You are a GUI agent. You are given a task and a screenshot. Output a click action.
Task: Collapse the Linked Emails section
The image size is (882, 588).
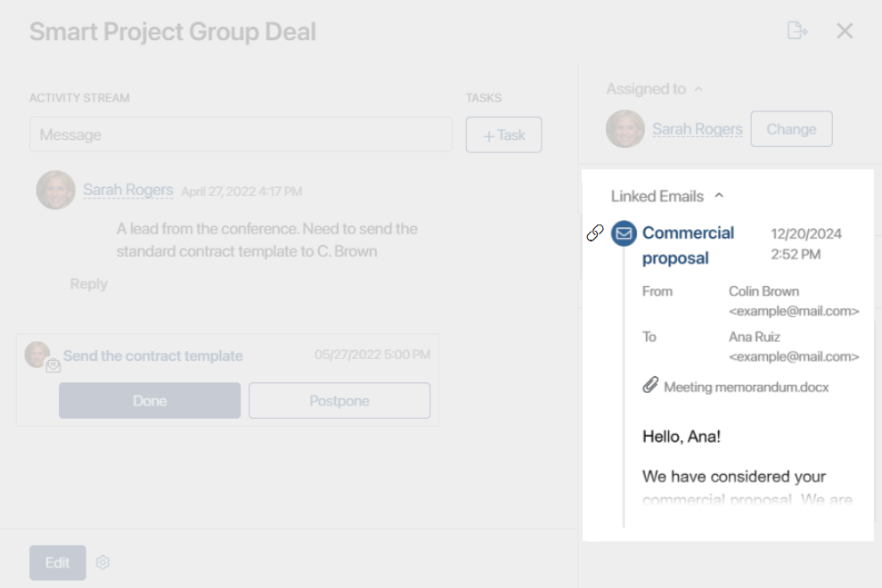click(719, 196)
